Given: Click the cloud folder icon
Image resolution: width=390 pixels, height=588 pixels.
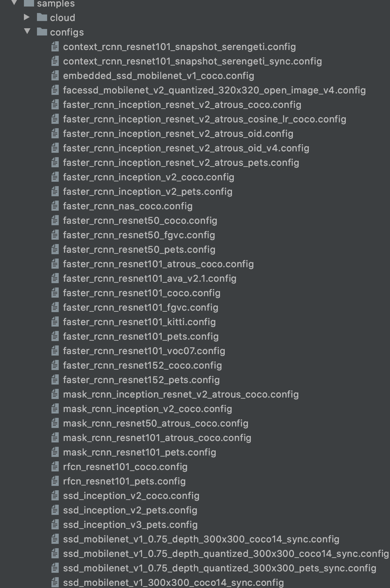Looking at the screenshot, I should click(42, 17).
